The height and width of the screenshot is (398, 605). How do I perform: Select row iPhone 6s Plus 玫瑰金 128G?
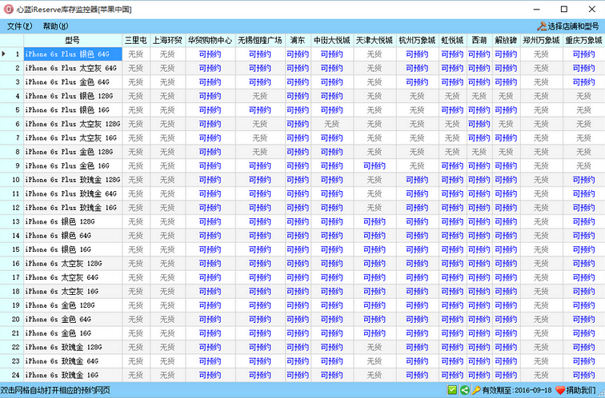tap(73, 180)
